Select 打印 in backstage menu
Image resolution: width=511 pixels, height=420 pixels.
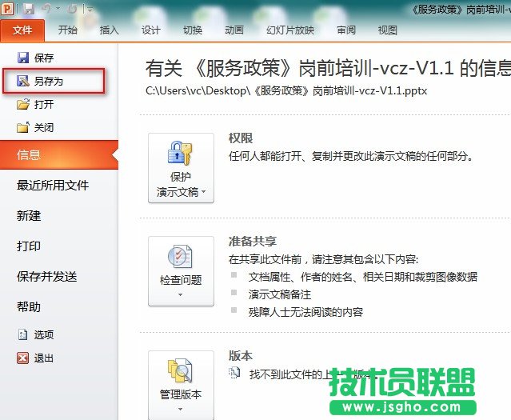[x=29, y=246]
